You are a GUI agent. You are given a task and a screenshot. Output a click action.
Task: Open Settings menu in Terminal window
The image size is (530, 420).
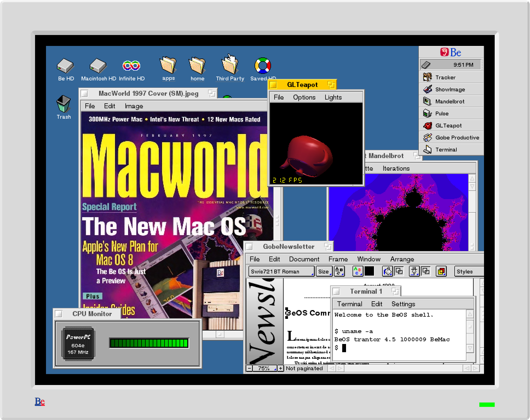403,304
